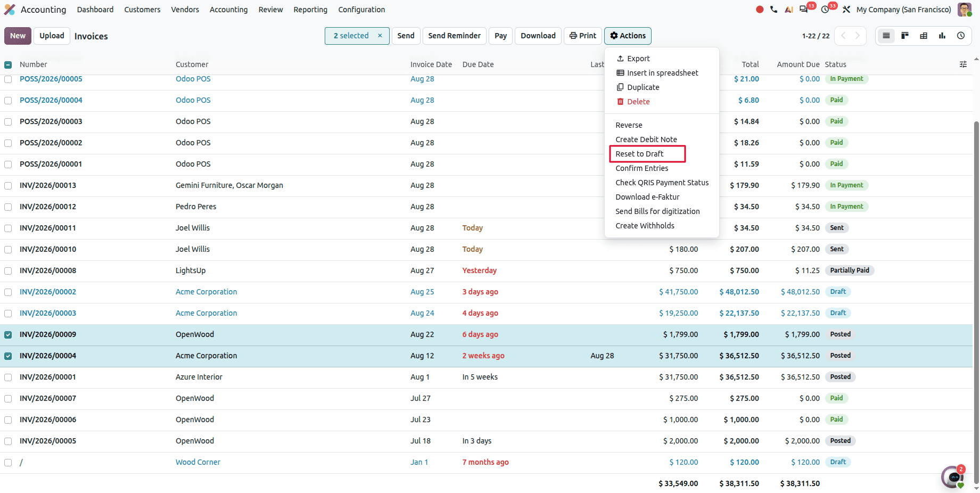This screenshot has width=980, height=493.
Task: Select Reset to Draft action
Action: coord(662,154)
